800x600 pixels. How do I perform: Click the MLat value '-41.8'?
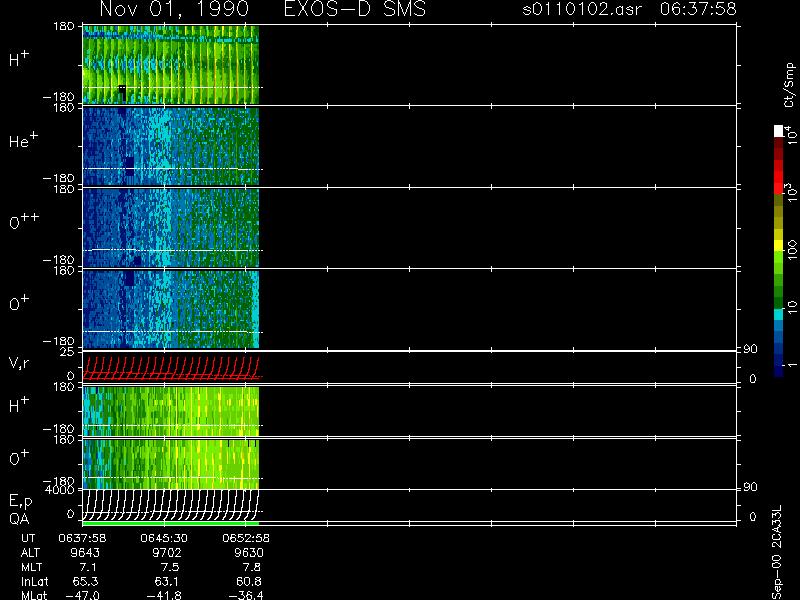pyautogui.click(x=164, y=595)
